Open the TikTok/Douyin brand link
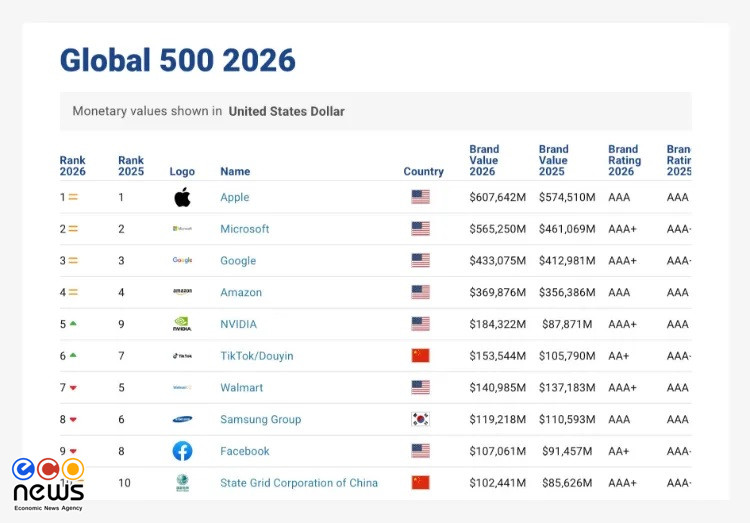 (x=257, y=356)
